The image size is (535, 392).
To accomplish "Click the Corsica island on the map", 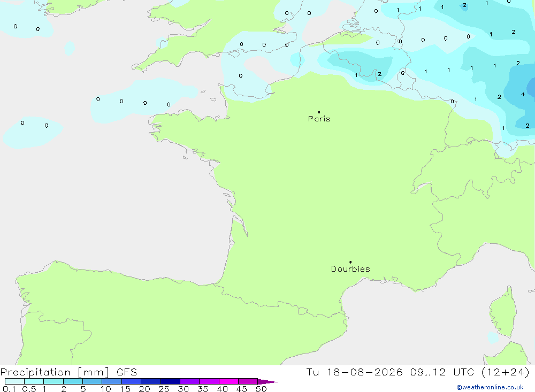I will click(503, 312).
